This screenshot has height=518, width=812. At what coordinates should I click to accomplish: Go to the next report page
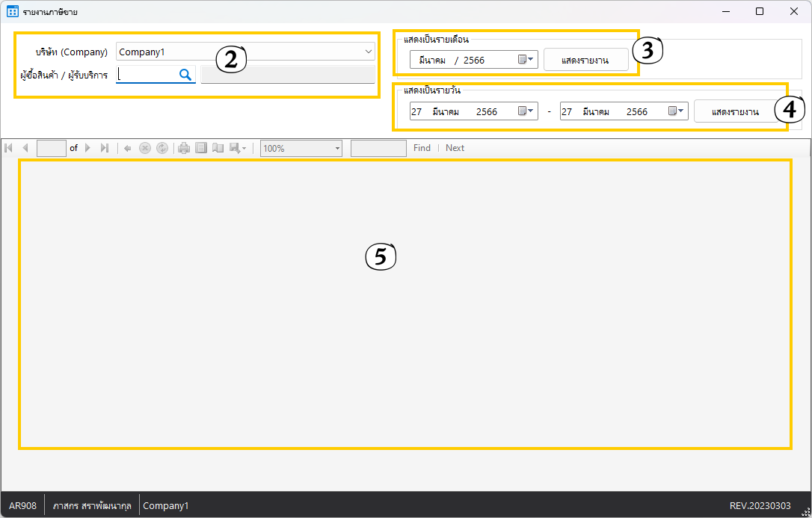[x=87, y=148]
